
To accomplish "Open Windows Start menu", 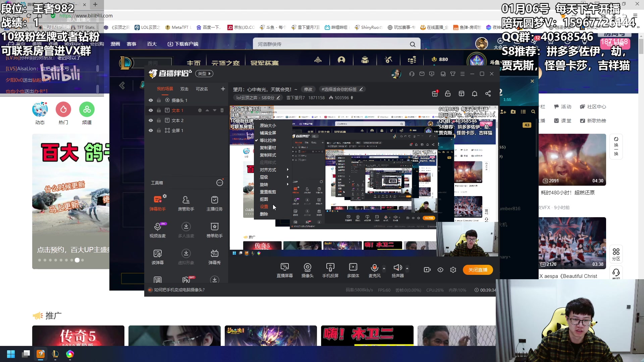I will [11, 354].
